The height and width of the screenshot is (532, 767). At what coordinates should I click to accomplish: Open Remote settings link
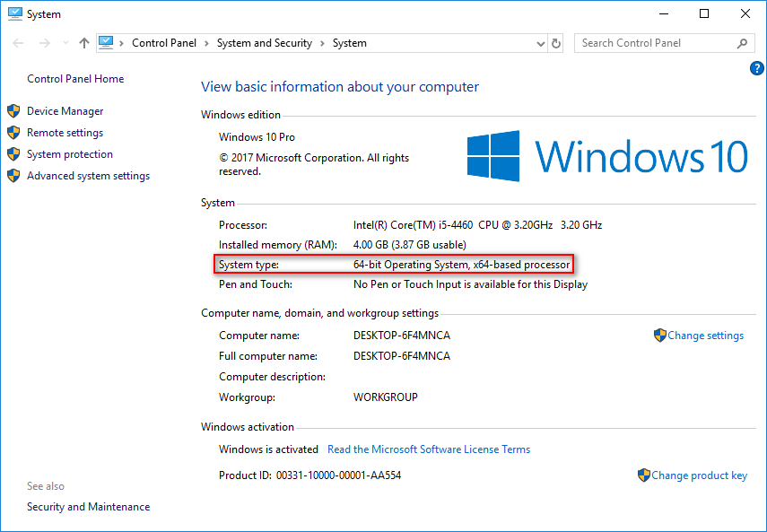(65, 133)
